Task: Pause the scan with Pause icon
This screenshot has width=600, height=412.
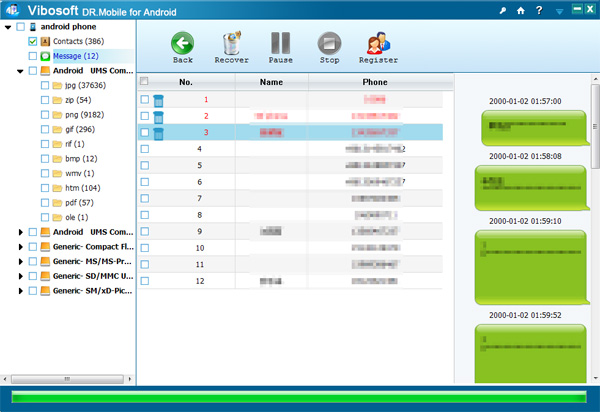Action: click(x=280, y=43)
